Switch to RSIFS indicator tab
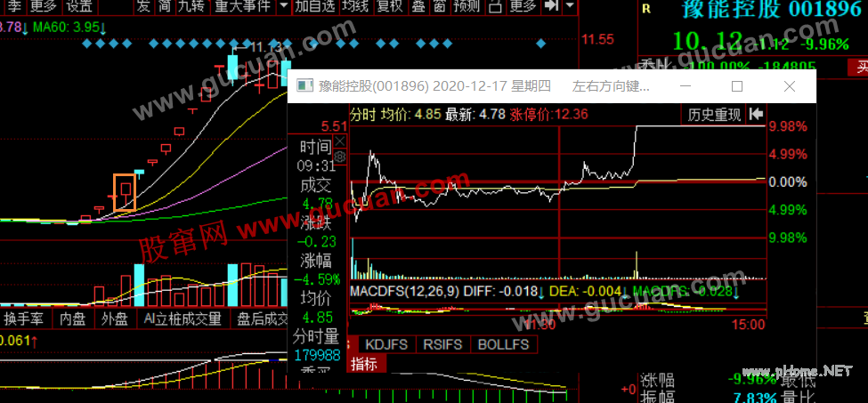 [x=442, y=344]
